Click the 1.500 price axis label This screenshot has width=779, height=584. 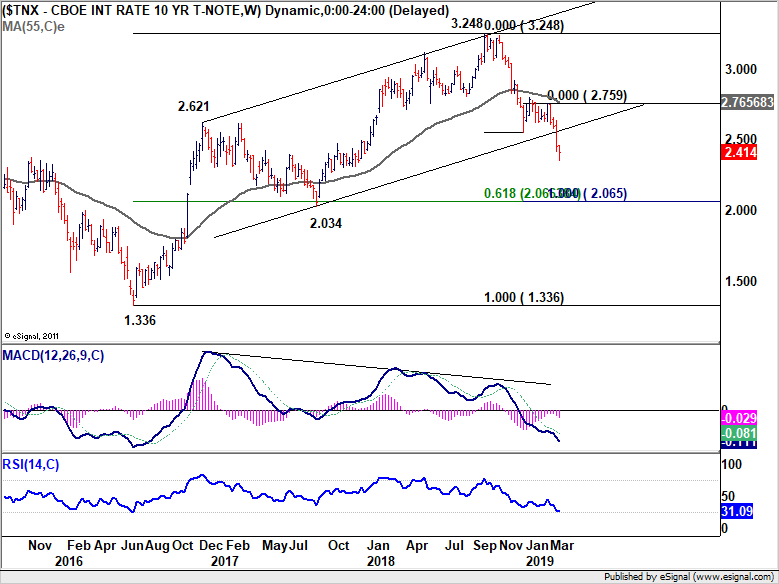tap(740, 281)
